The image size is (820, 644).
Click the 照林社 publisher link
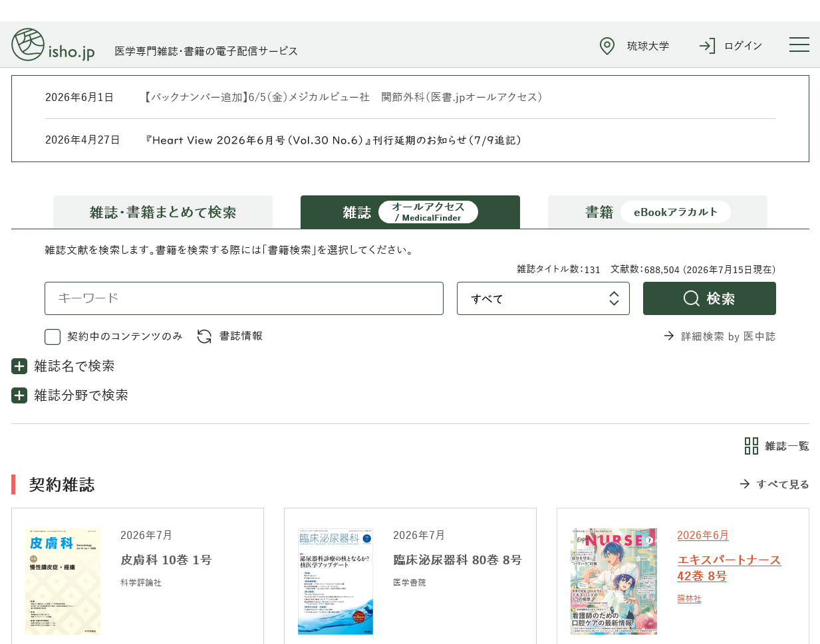click(x=689, y=599)
